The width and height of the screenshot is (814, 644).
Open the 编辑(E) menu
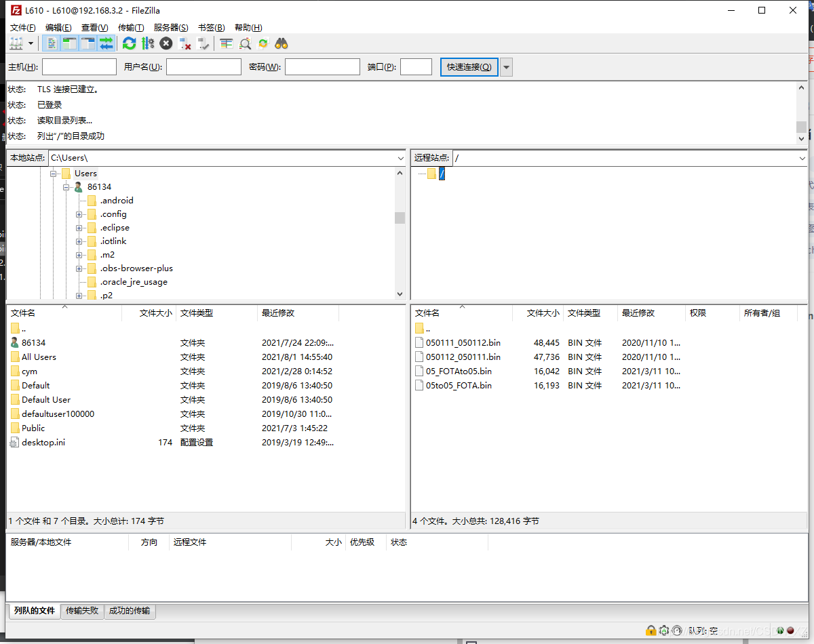(58, 27)
